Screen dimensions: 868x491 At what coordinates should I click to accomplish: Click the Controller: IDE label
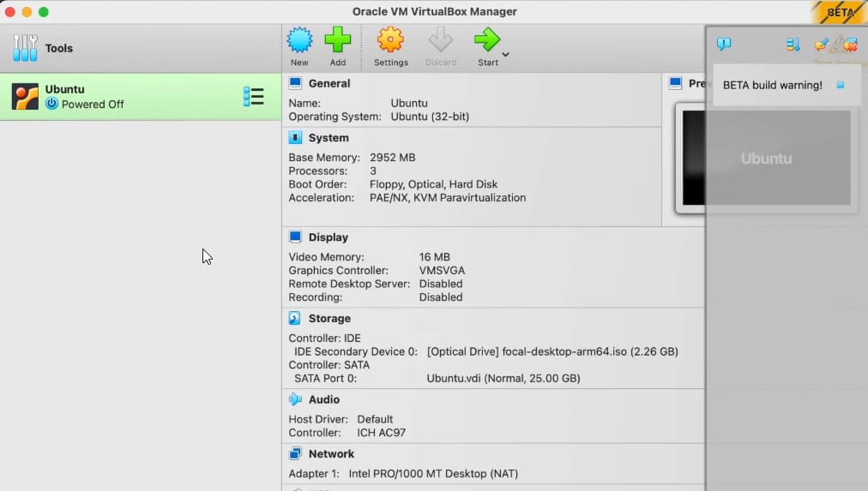coord(324,338)
